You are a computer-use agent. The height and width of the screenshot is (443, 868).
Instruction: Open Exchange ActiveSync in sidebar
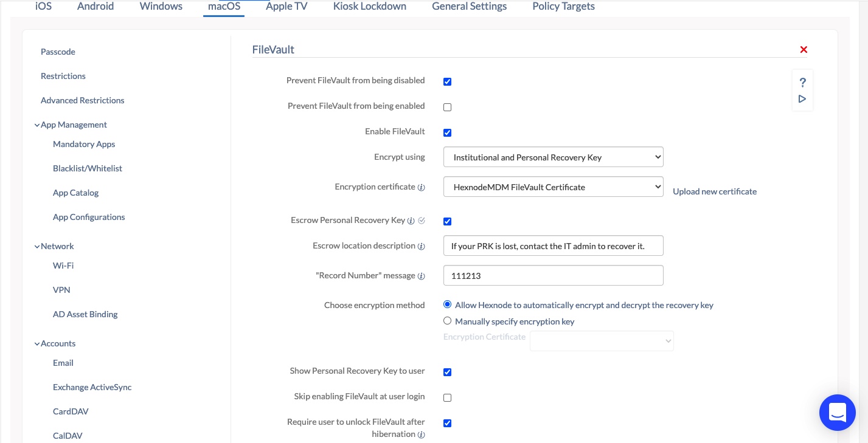coord(92,387)
